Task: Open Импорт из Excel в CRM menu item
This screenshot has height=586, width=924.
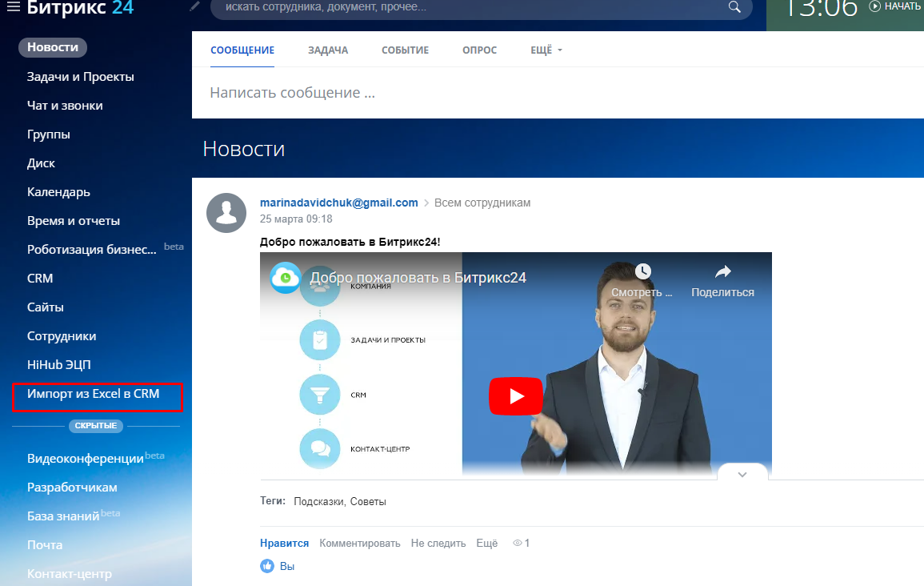Action: click(94, 394)
